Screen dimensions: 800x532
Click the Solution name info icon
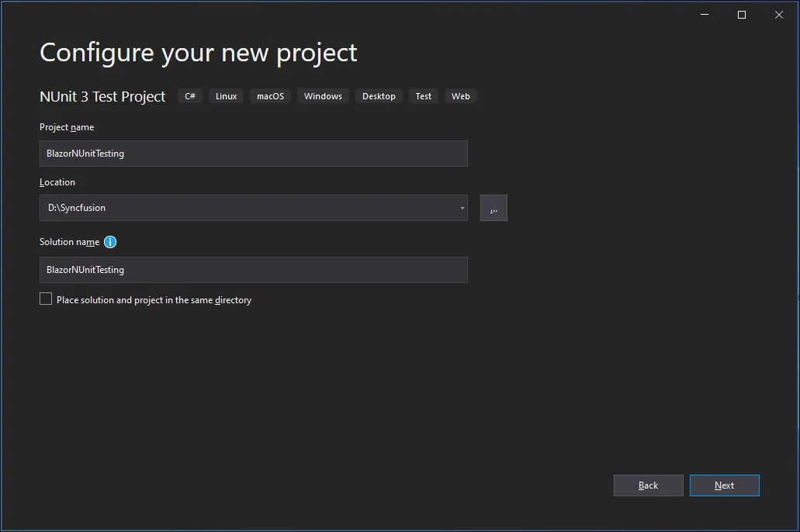tap(109, 242)
